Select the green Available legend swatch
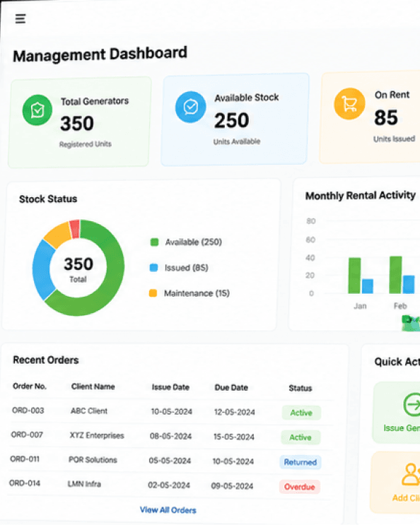Screen dimensions: 420x525 click(x=154, y=242)
